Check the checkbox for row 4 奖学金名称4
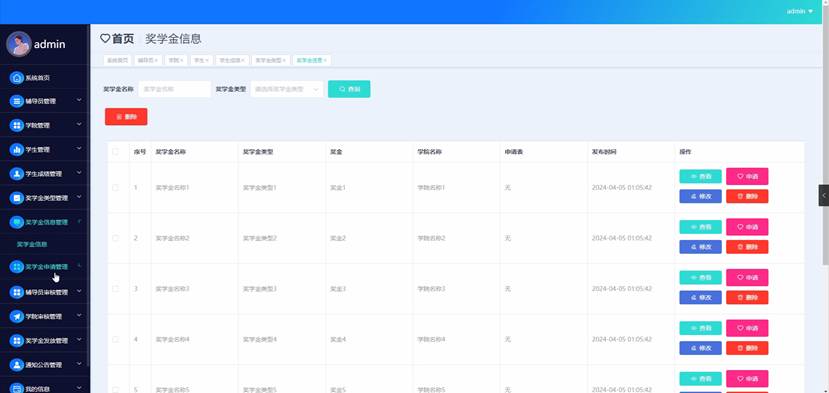829x393 pixels. tap(116, 339)
